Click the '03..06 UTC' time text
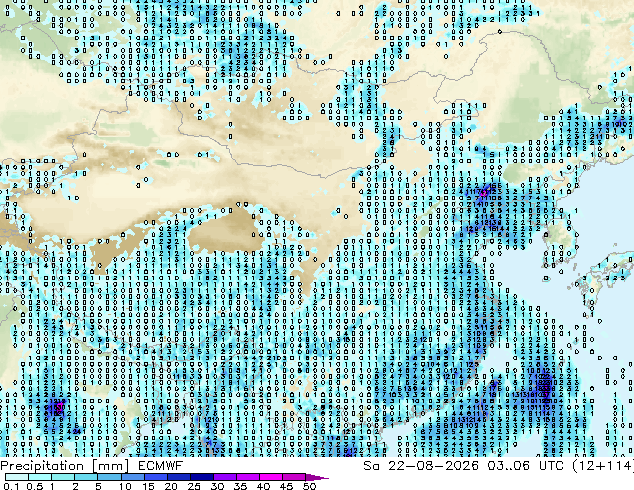 (525, 466)
